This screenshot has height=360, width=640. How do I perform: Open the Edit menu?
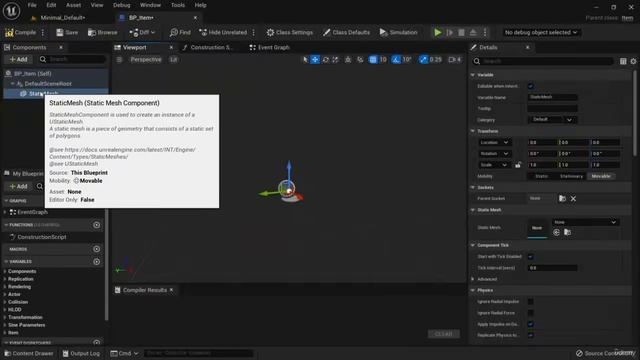(51, 5)
